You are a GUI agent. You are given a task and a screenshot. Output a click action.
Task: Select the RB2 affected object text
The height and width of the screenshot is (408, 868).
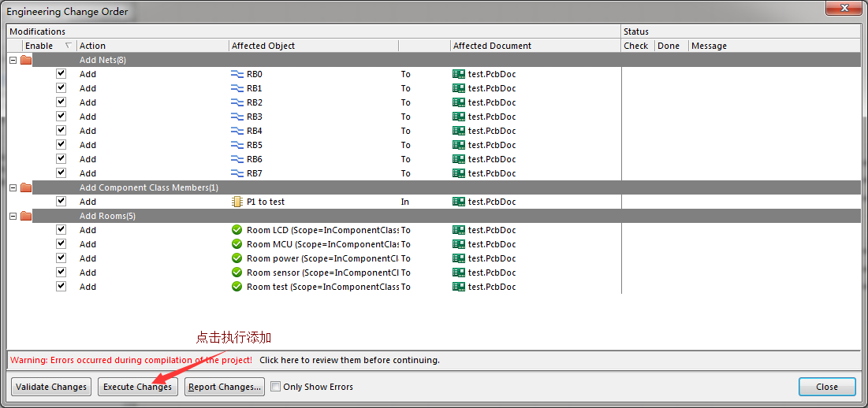point(255,103)
